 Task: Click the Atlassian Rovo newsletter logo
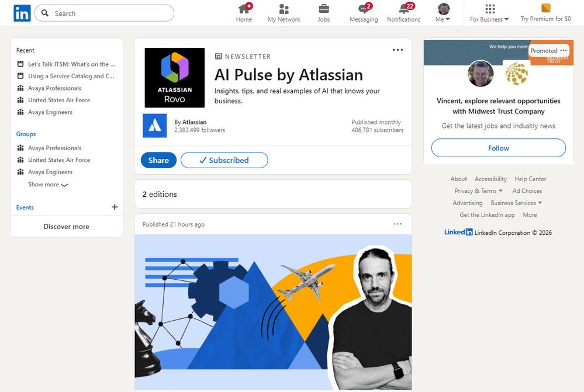coord(175,78)
